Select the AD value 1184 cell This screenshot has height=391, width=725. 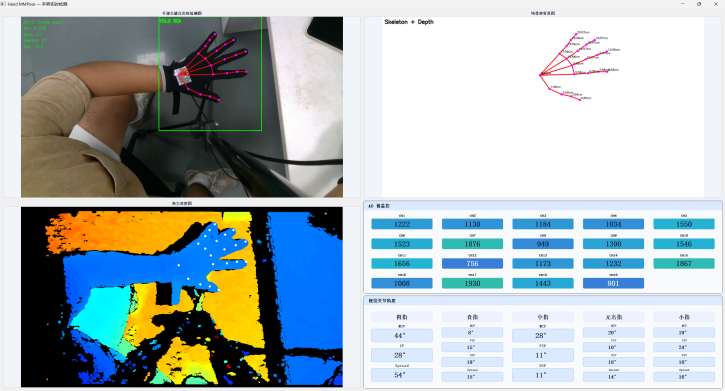coord(543,224)
